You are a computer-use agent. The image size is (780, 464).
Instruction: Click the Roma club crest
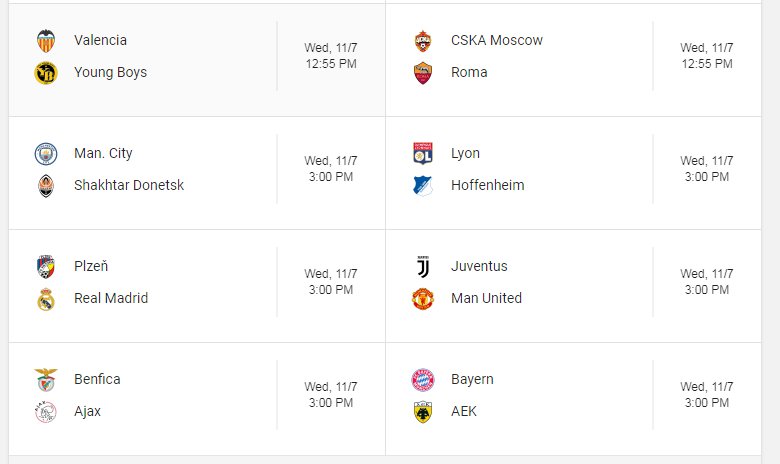(423, 73)
